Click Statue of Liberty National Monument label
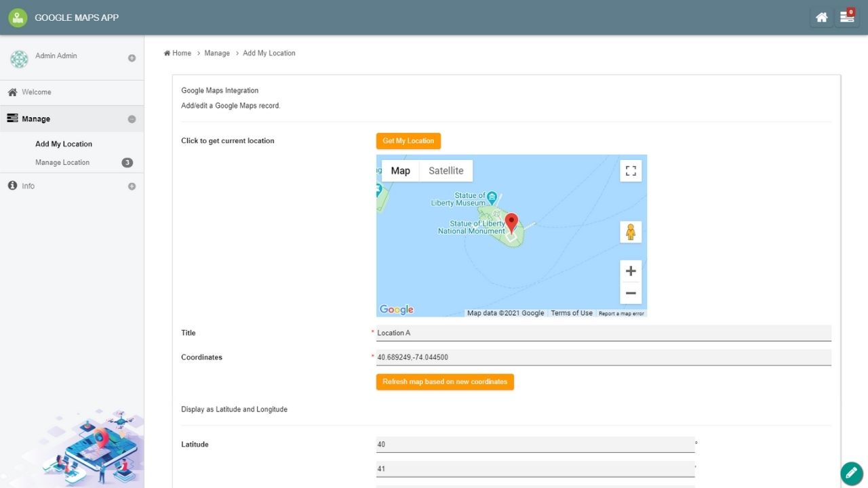This screenshot has height=488, width=868. 471,227
